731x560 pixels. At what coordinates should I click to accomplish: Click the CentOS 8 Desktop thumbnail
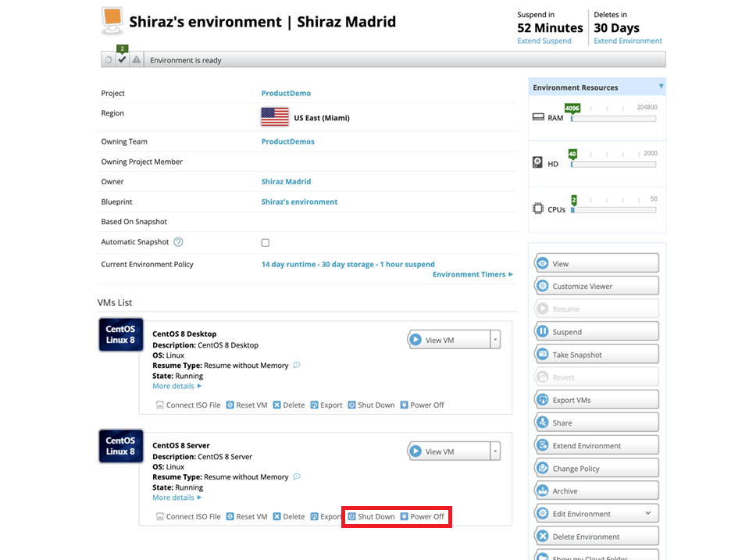pyautogui.click(x=121, y=335)
